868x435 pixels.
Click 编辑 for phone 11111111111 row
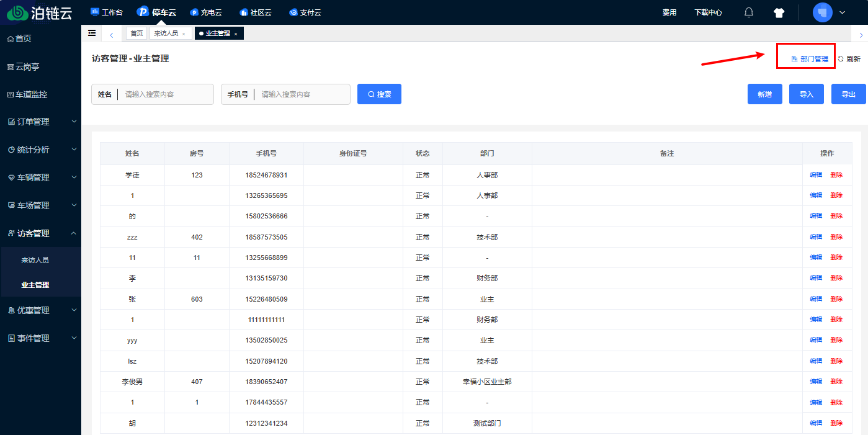point(816,320)
